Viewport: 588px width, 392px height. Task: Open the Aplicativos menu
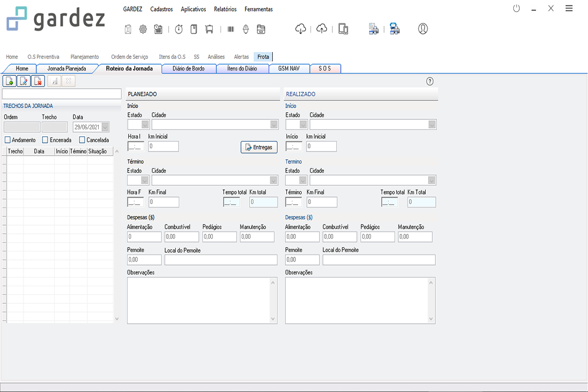(193, 9)
